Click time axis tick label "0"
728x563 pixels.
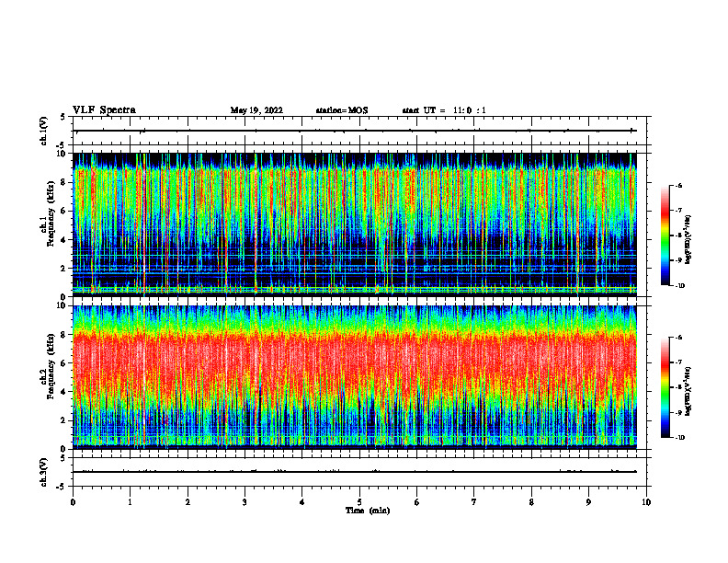tap(73, 502)
